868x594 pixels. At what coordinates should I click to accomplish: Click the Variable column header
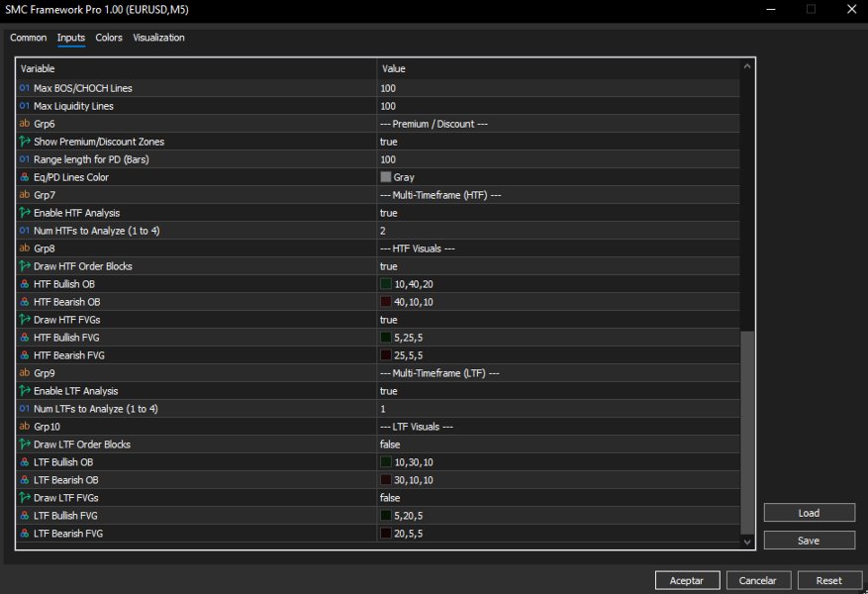coord(197,68)
